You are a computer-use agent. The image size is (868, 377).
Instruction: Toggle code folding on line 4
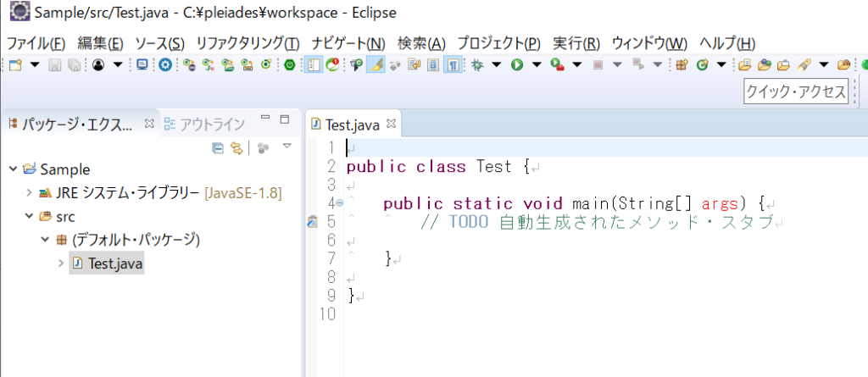(x=340, y=202)
